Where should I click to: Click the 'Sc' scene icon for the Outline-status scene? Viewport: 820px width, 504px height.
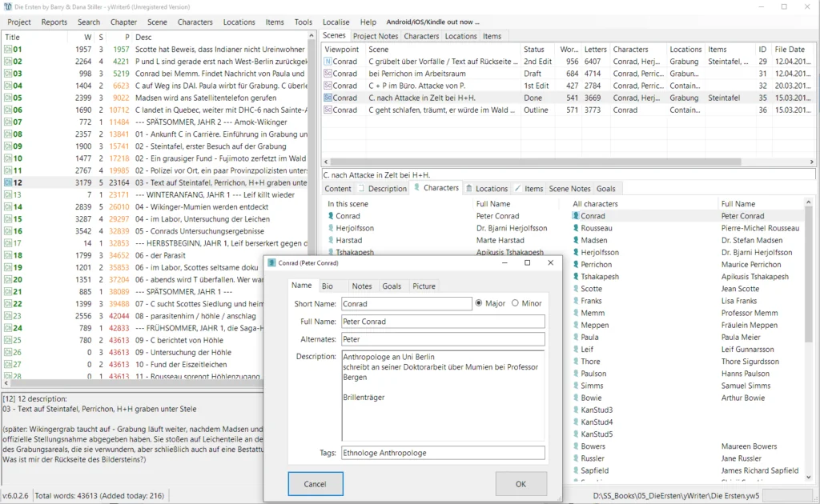pos(328,110)
